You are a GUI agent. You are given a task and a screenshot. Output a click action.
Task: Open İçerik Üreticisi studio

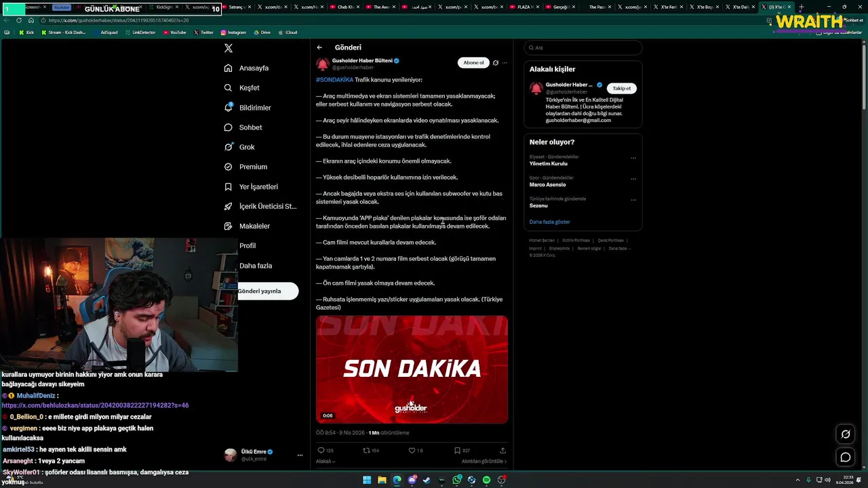tap(260, 206)
